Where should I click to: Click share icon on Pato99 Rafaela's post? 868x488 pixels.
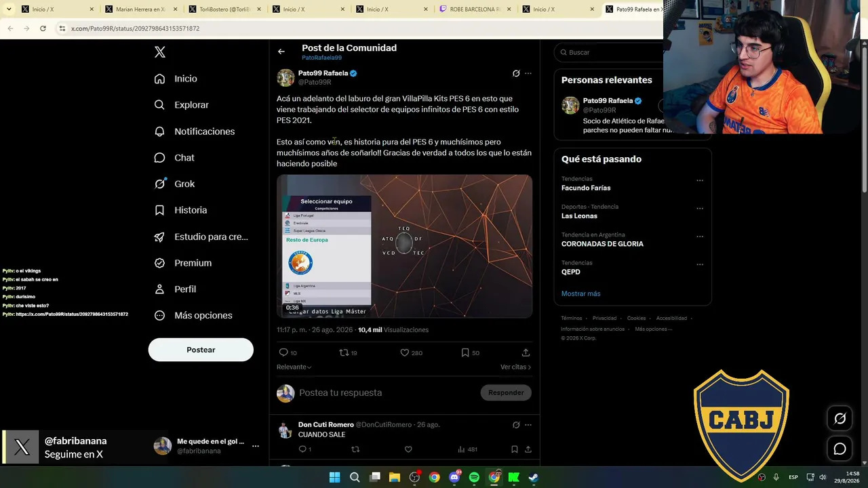click(x=526, y=352)
